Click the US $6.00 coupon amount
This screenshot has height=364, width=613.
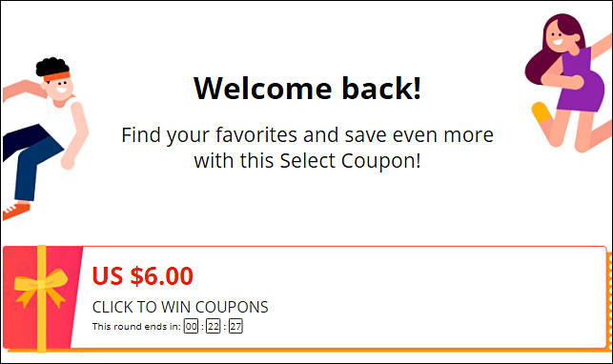coord(143,275)
